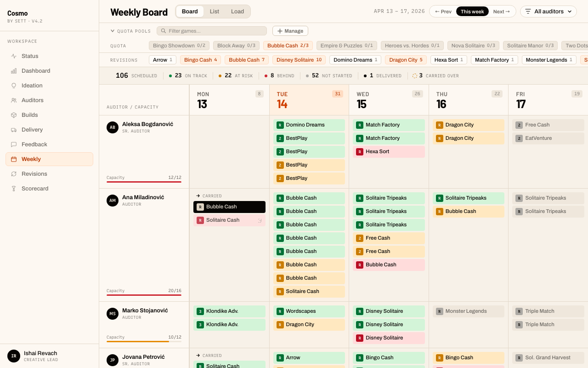The width and height of the screenshot is (588, 368).
Task: Open the IR profile avatar for Ishai Revach
Action: (14, 356)
